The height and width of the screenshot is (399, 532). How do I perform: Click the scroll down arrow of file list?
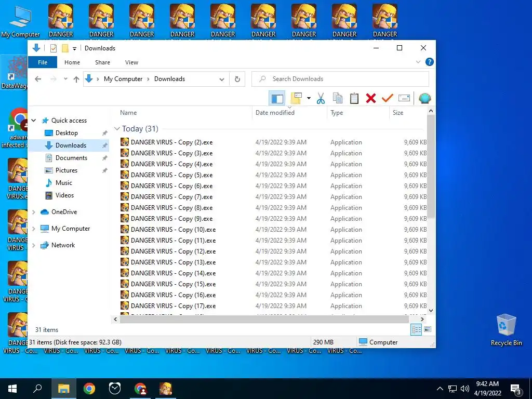click(431, 311)
